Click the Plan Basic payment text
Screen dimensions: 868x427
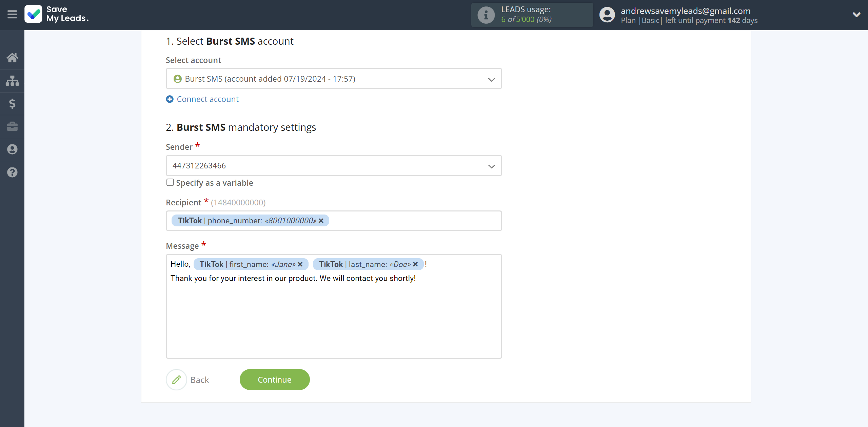tap(689, 21)
